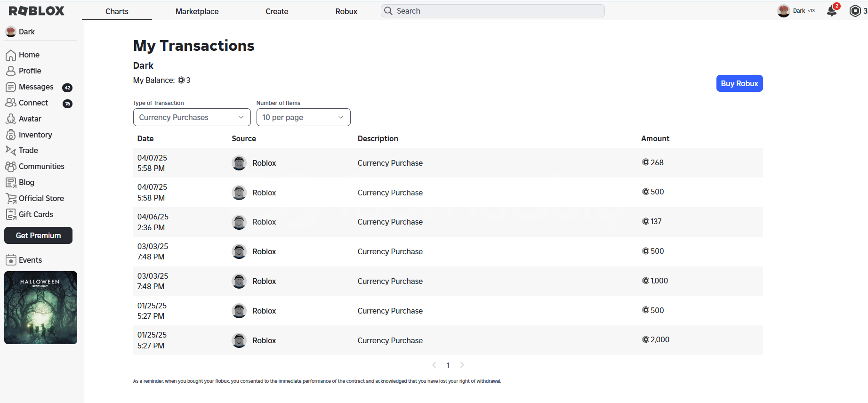Open Home from the sidebar

[x=29, y=55]
